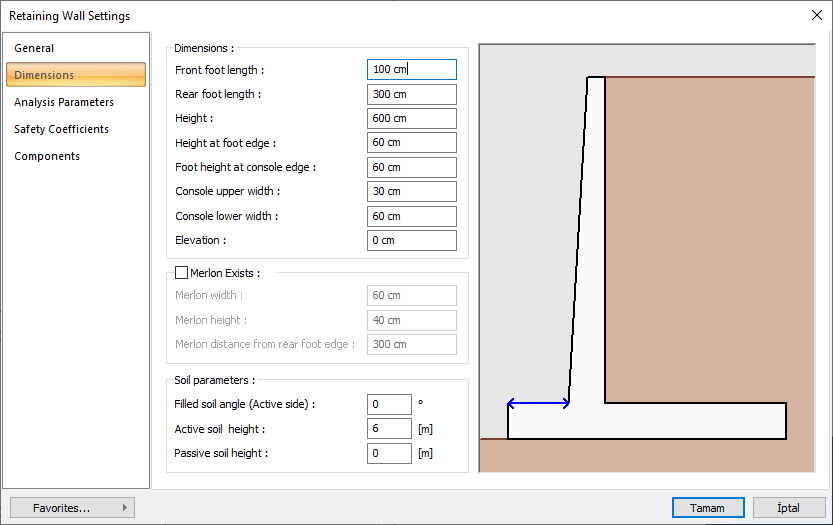The width and height of the screenshot is (833, 525).
Task: Click the blue dimension arrow in preview
Action: tap(538, 404)
